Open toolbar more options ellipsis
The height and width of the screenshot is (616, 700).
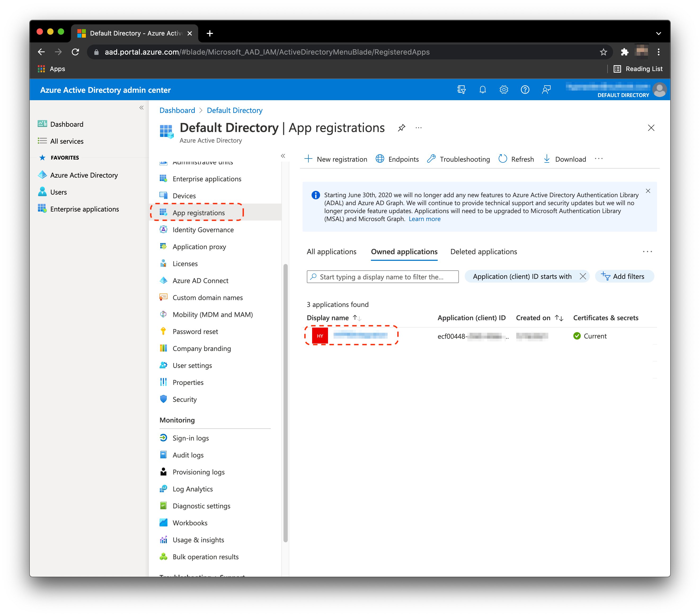(599, 159)
